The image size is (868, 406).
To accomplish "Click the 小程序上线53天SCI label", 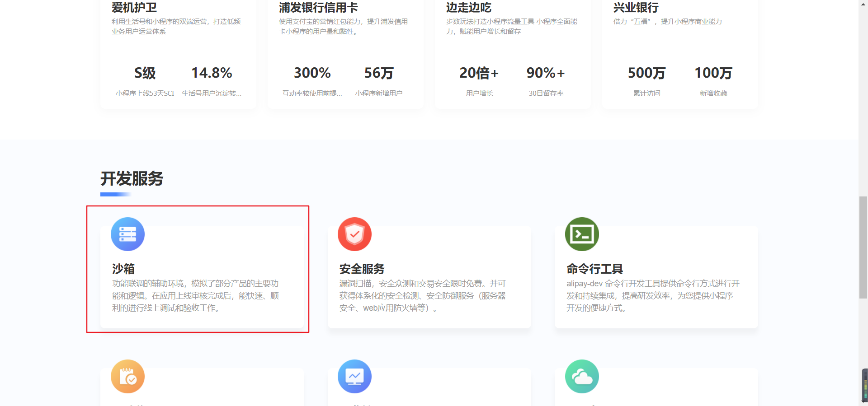I will point(145,93).
